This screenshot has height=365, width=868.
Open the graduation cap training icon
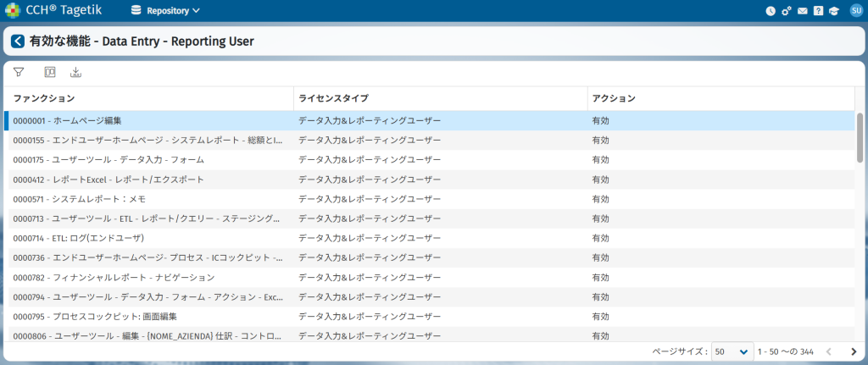[834, 11]
